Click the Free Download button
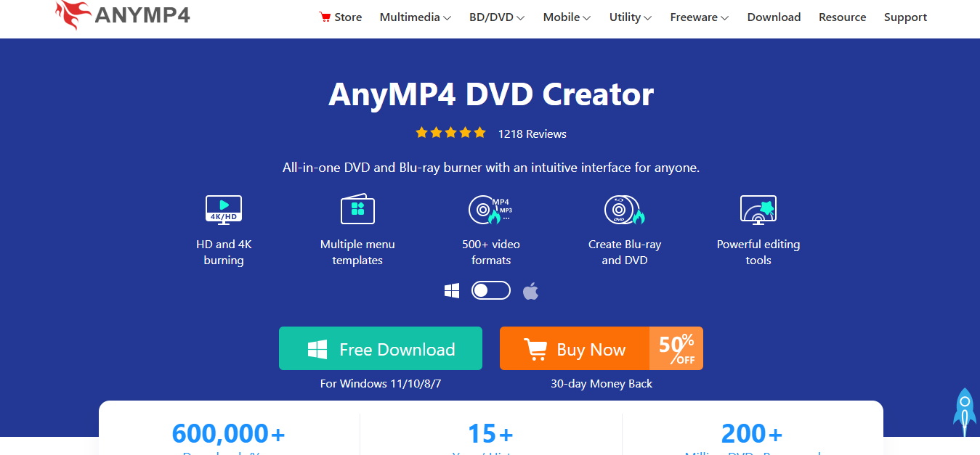 [381, 348]
